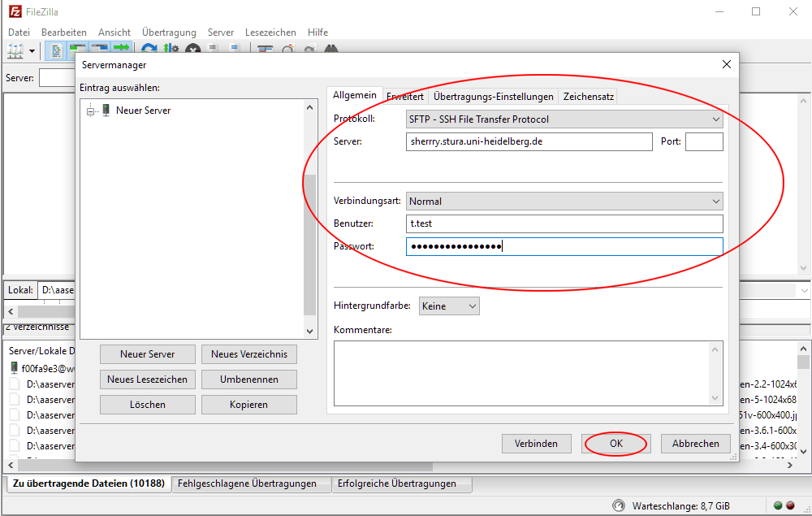812x516 pixels.
Task: Confirm the dialog with OK
Action: [616, 444]
